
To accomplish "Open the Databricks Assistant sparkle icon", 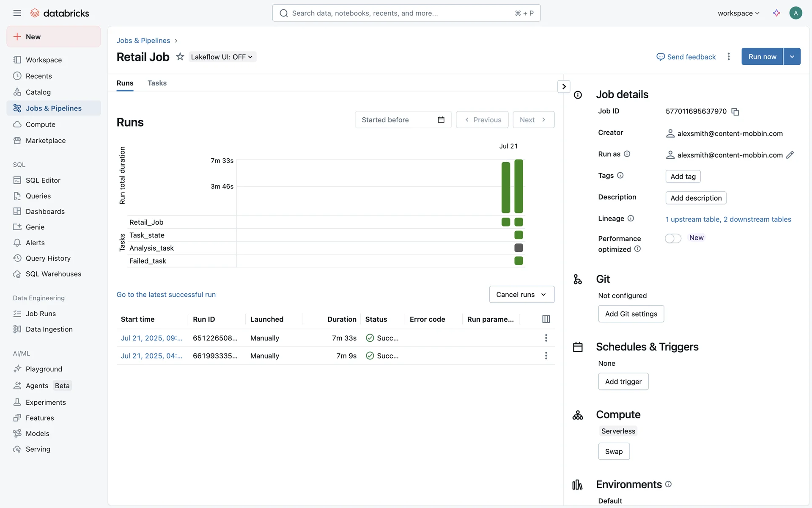I will [x=776, y=13].
